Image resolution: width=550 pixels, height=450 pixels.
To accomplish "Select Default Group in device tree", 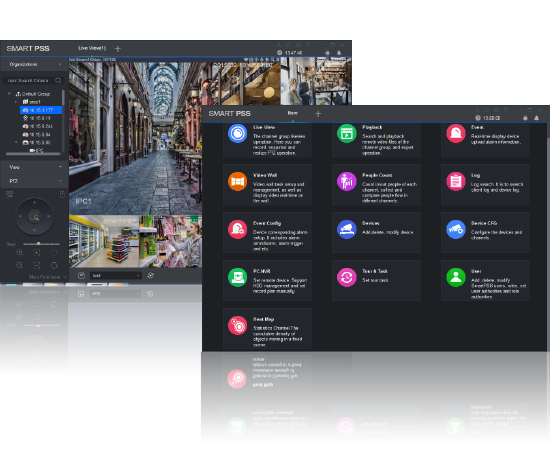I will click(x=33, y=94).
